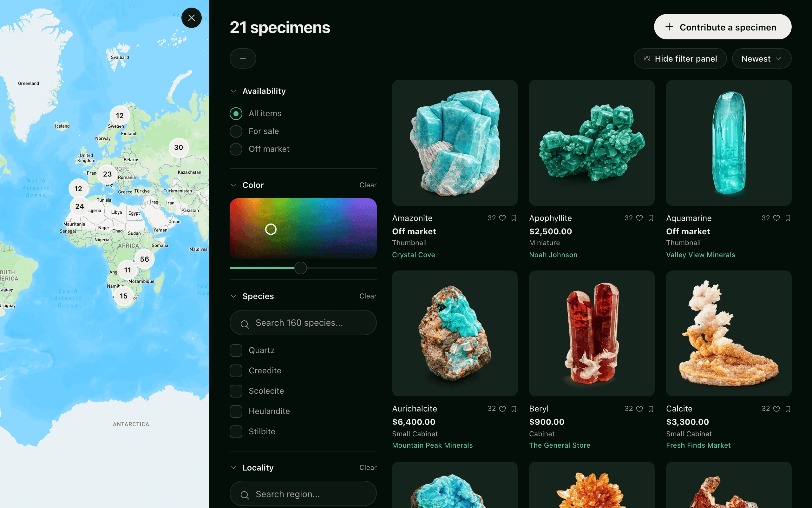Click Contribute a specimen button
The image size is (812, 508).
(723, 27)
